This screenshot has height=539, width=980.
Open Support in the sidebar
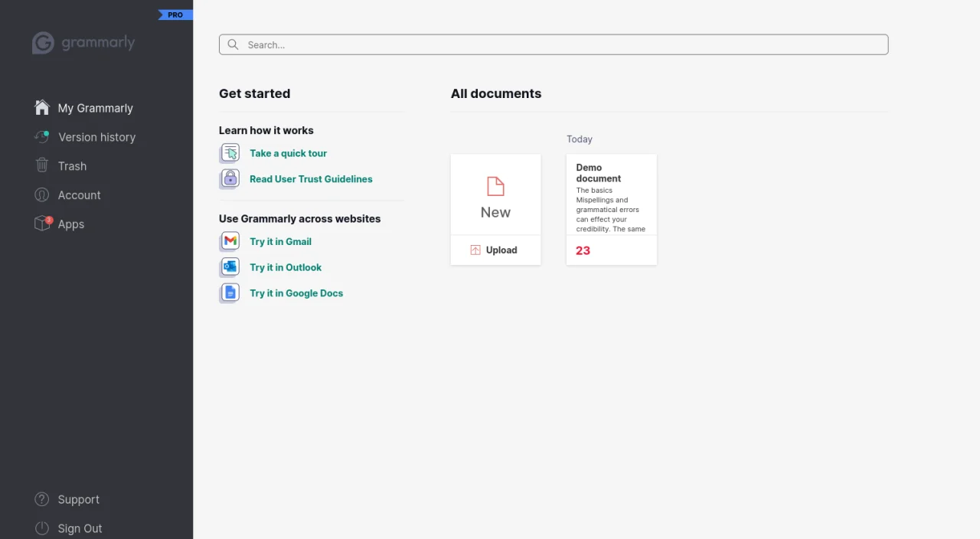click(x=79, y=499)
